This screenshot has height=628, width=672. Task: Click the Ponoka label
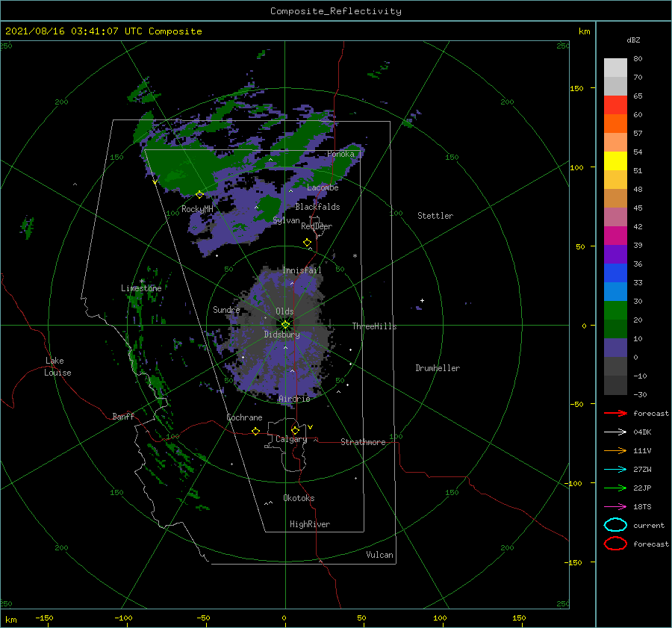(340, 154)
